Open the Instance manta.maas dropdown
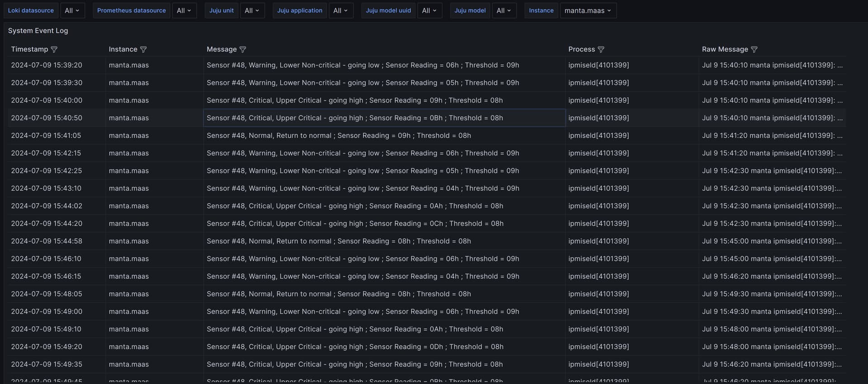This screenshot has height=384, width=868. pos(588,10)
